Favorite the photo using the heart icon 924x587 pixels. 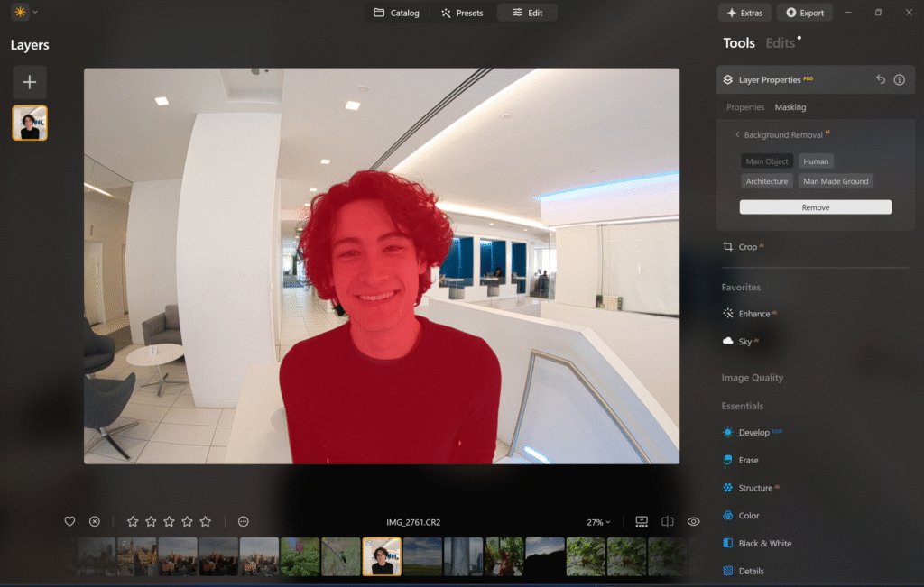69,521
